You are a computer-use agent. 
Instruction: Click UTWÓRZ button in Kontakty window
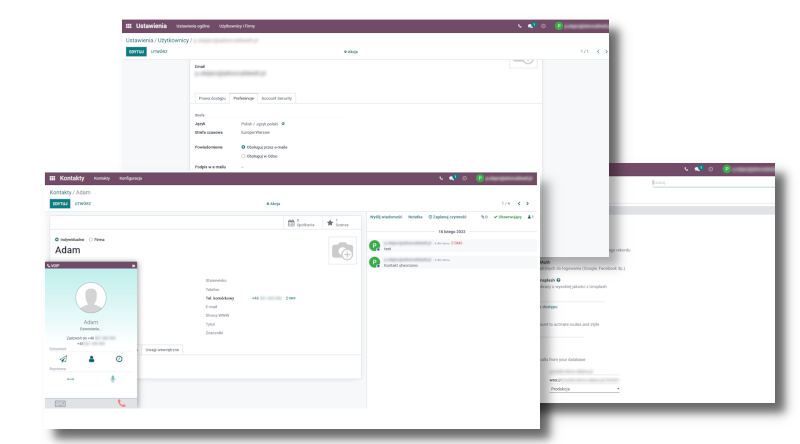[x=83, y=204]
